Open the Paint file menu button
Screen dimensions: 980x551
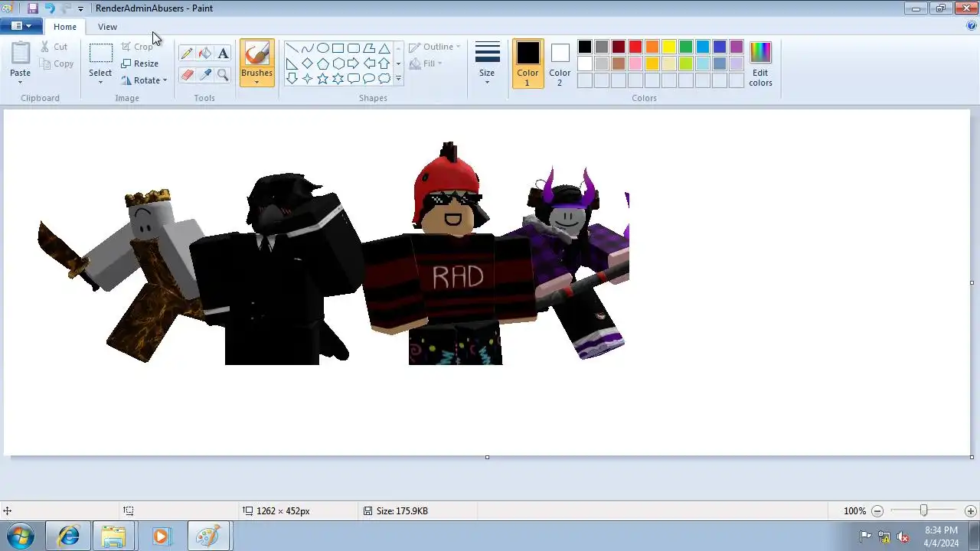[21, 26]
